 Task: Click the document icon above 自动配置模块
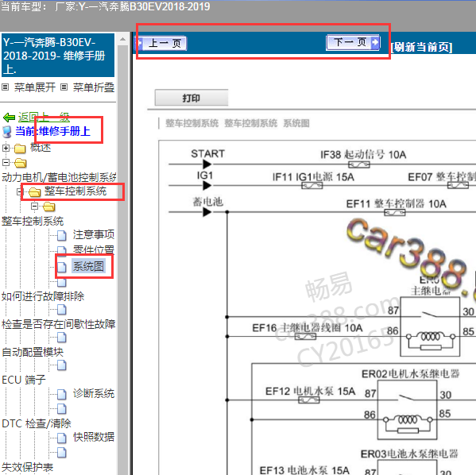[62, 338]
